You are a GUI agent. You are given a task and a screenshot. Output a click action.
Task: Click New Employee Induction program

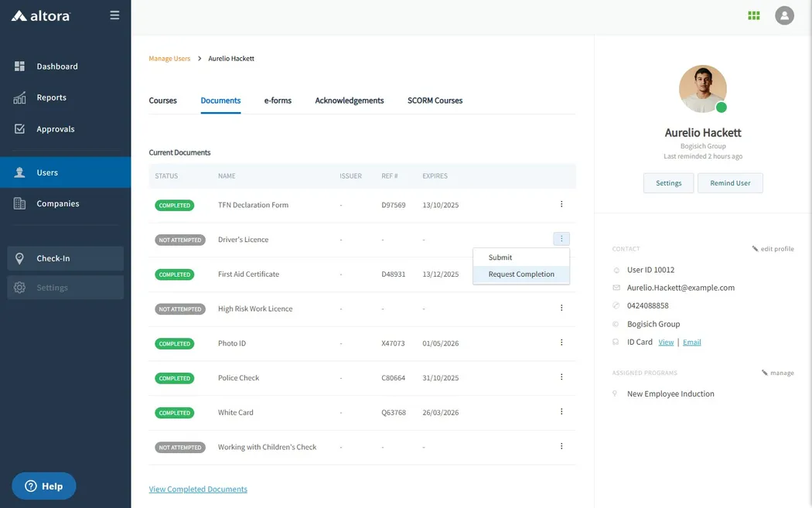[x=670, y=394]
